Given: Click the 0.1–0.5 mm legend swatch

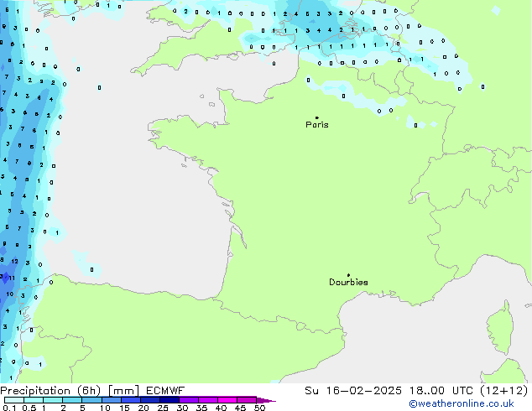Looking at the screenshot, I should [14, 400].
